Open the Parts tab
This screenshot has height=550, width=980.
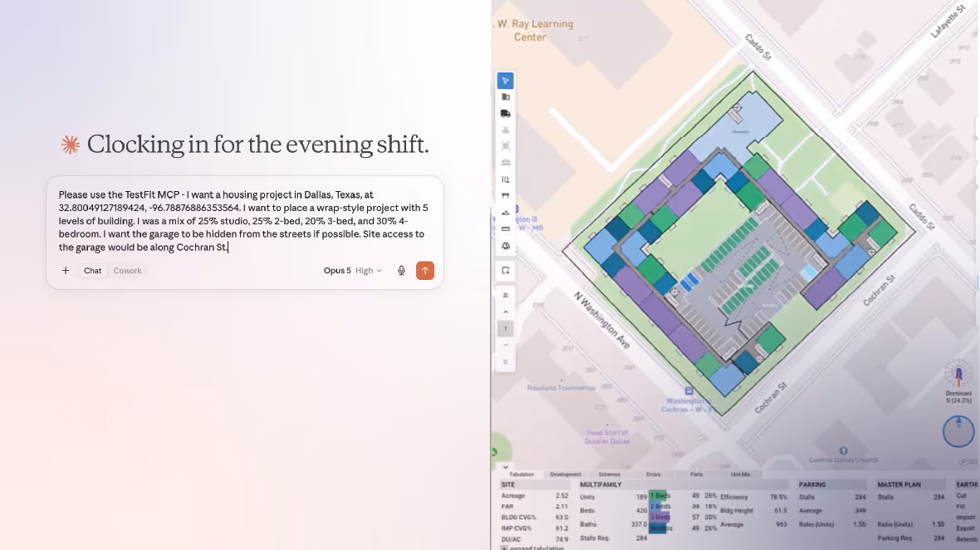pos(696,474)
